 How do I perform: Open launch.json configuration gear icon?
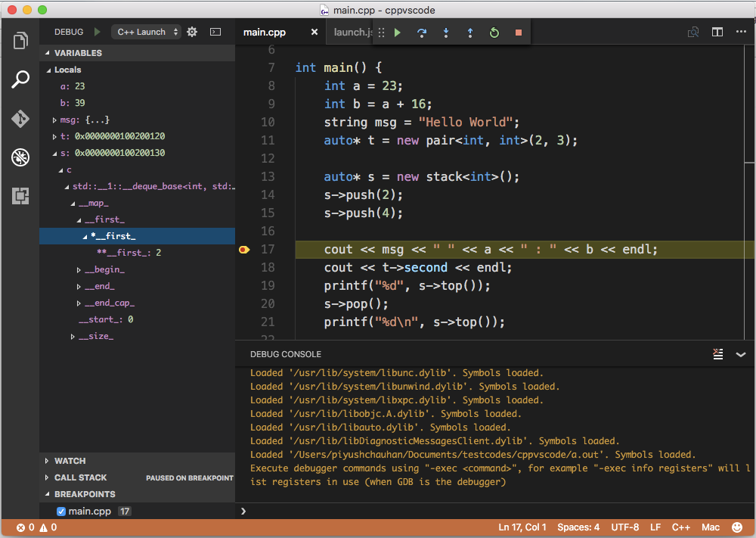coord(192,32)
